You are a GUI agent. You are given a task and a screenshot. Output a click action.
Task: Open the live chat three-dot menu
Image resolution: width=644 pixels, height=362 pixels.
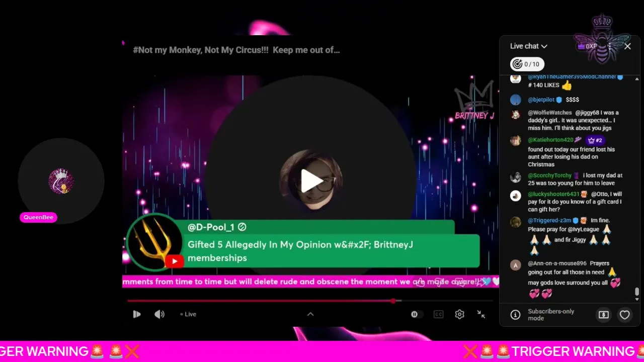[x=610, y=46]
